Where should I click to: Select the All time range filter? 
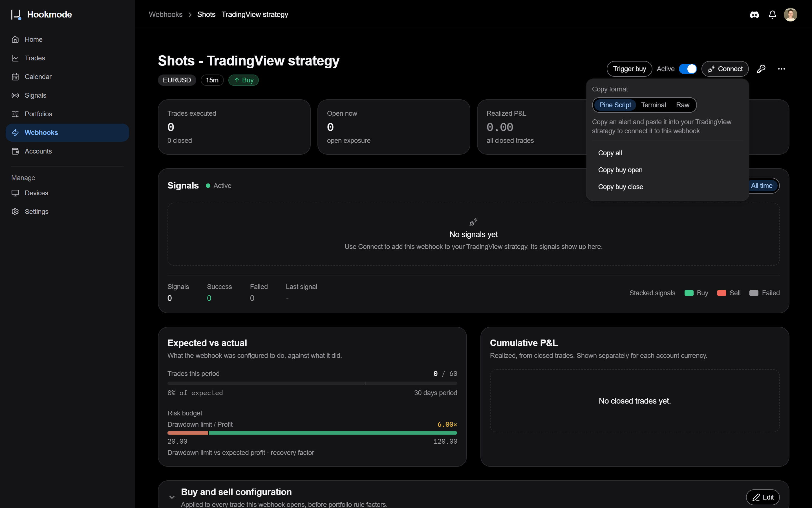pyautogui.click(x=762, y=186)
